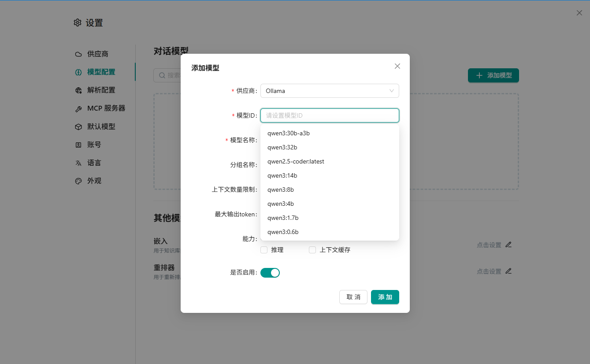Click the cloud icon next to 供应商

click(x=78, y=54)
